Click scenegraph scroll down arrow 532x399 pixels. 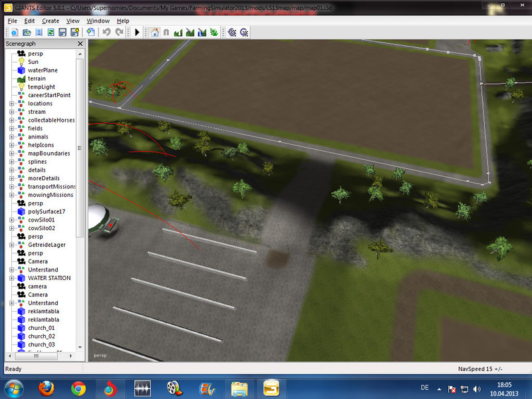click(x=80, y=347)
